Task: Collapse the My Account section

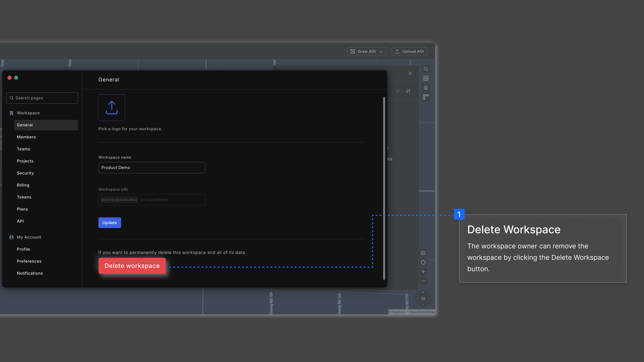Action: [29, 237]
